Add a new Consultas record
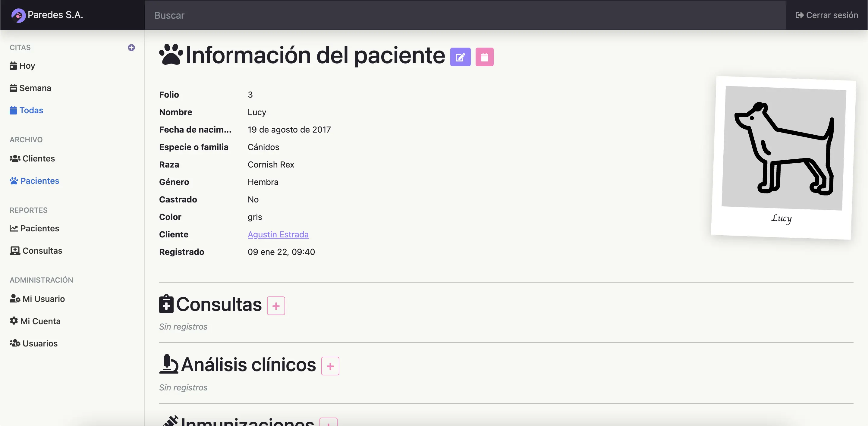Viewport: 868px width, 426px height. coord(276,306)
